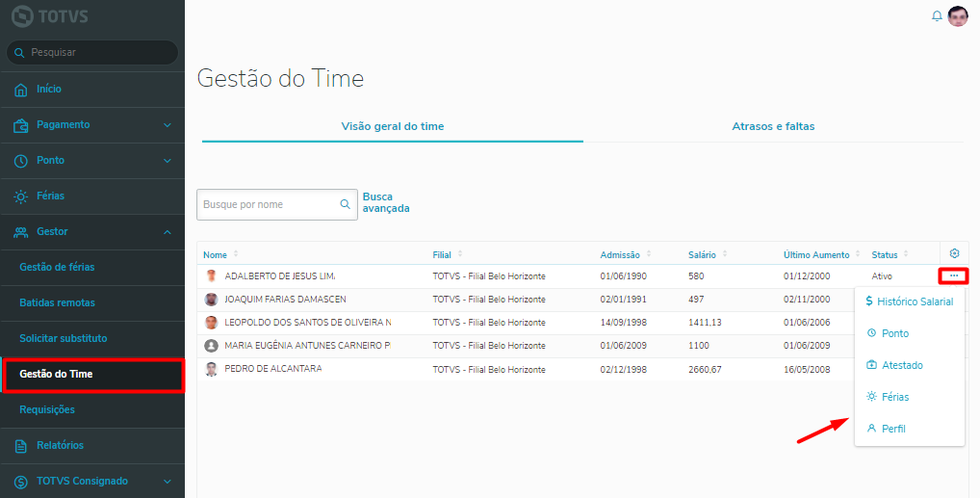Expand TOTVS Consignado chevron
Viewport: 980px width, 498px height.
[168, 482]
